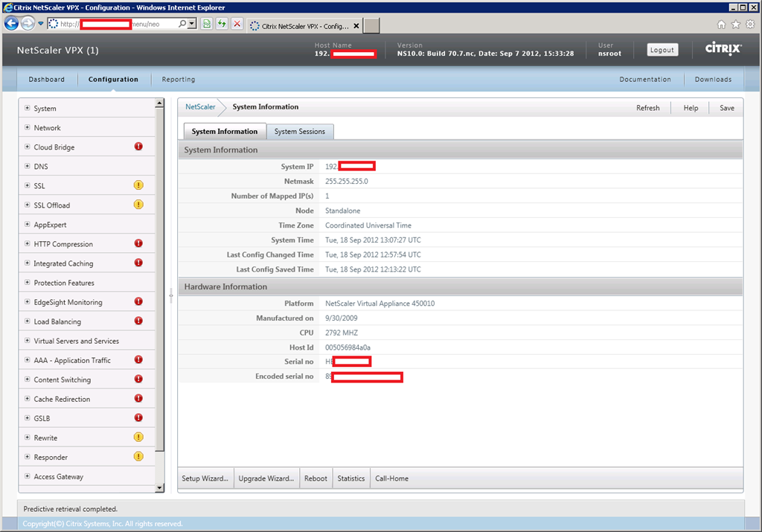Click red warning icon beside Cloud Bridge
Screen dimensions: 762x532
[x=138, y=147]
